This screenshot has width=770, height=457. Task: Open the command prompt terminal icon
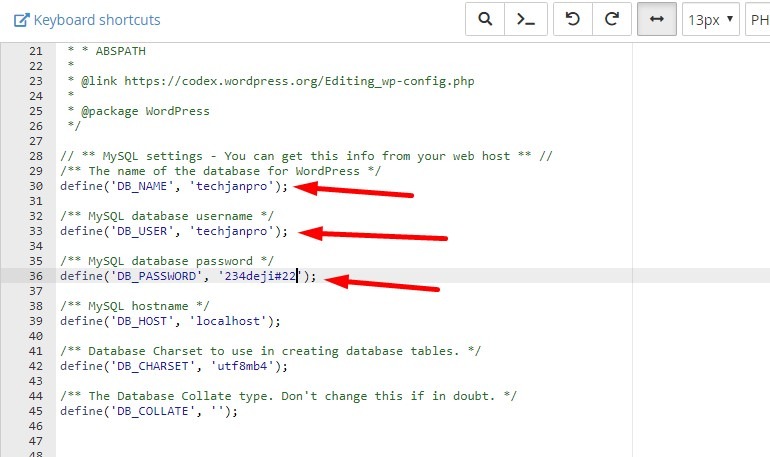pyautogui.click(x=524, y=20)
